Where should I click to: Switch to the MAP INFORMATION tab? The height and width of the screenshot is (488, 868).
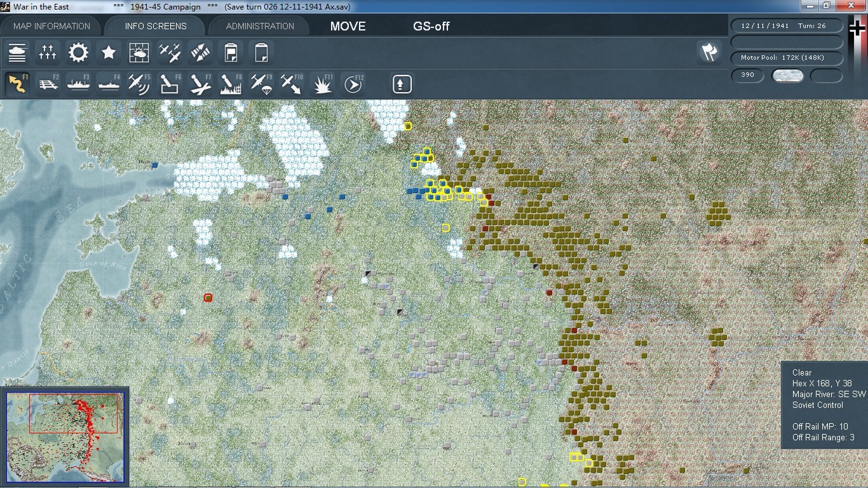click(52, 26)
